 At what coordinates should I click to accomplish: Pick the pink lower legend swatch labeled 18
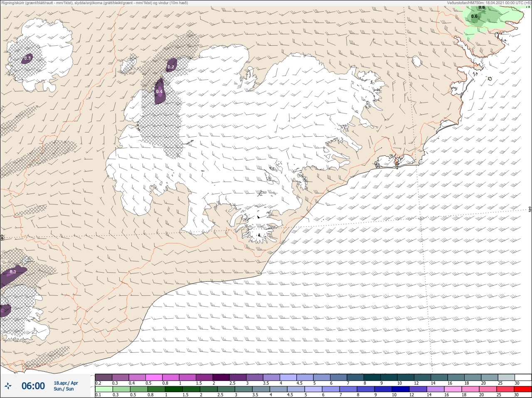(x=470, y=389)
